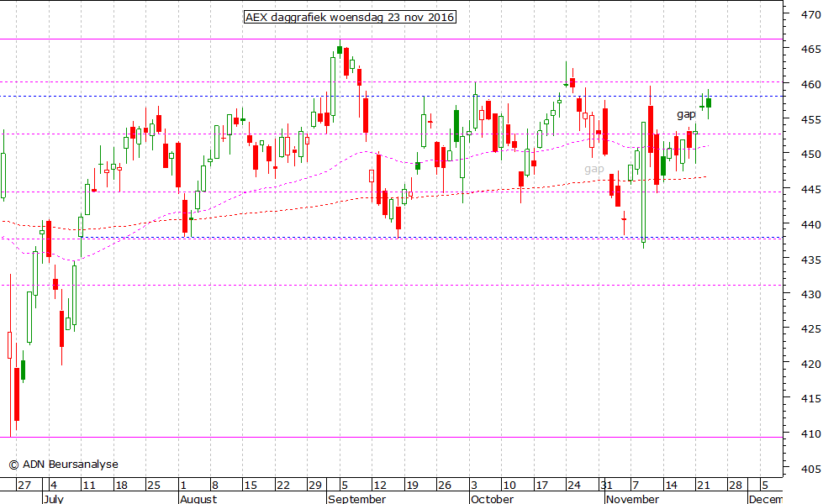Click the date label '11' in July
This screenshot has height=504, width=823.
coord(89,486)
